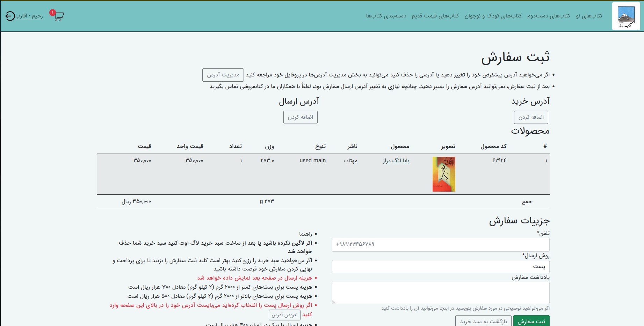644x326 pixels.
Task: Click the bookstore logo with mountain image
Action: point(625,16)
